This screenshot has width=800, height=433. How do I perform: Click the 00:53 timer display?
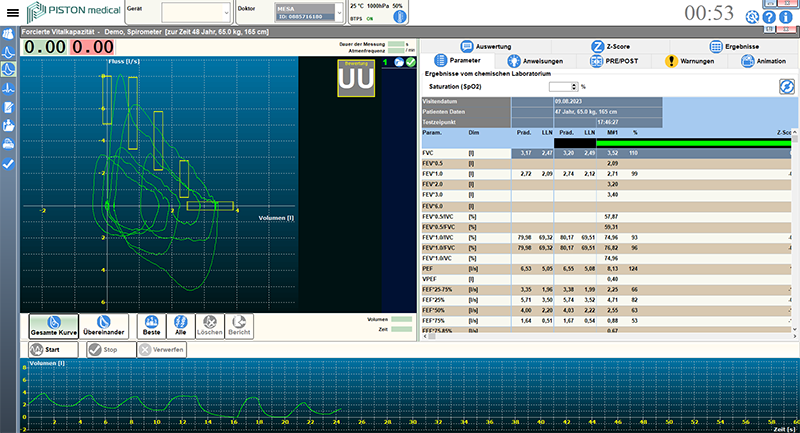[x=709, y=13]
